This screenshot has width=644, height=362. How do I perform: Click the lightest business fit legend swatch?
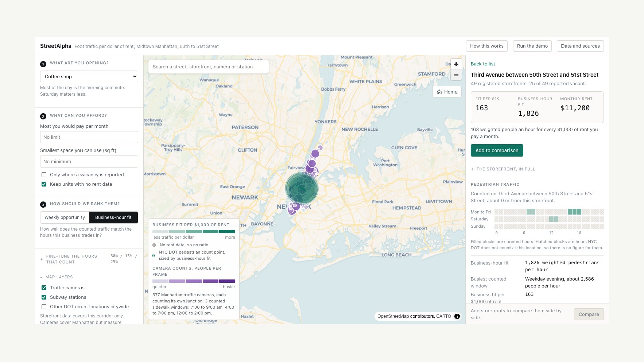click(160, 231)
